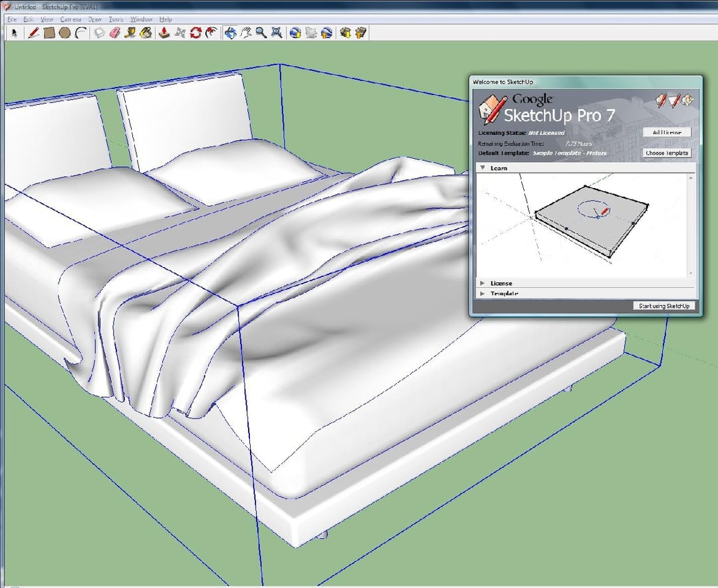Screen dimensions: 718x588
Task: Select the Rotate tool
Action: 195,32
